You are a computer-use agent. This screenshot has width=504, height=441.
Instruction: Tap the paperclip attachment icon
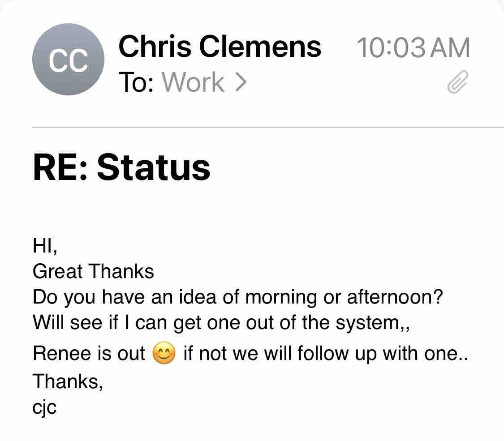[457, 82]
